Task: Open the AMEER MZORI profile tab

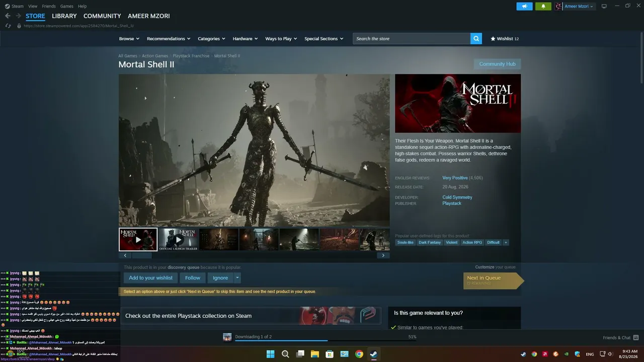Action: [x=149, y=16]
